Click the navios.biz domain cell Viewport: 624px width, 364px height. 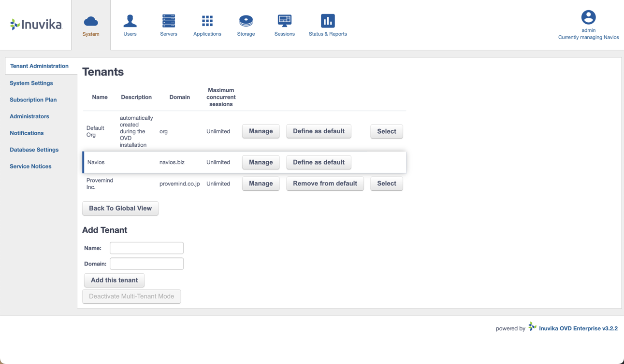172,162
